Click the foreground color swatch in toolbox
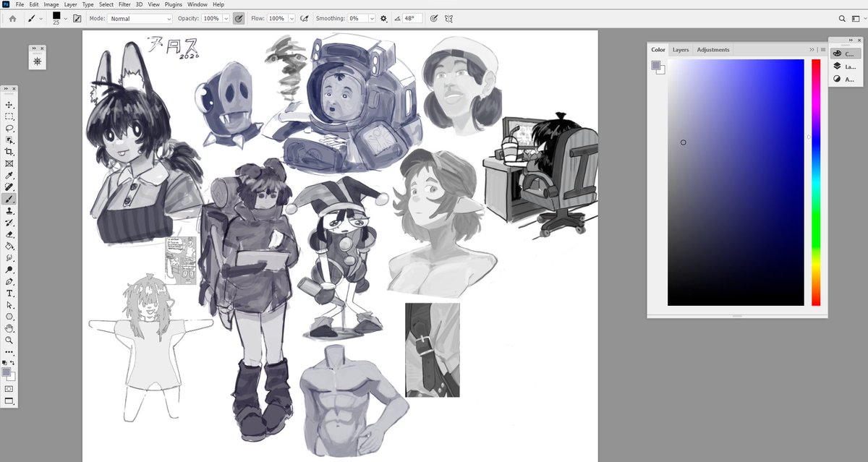The width and height of the screenshot is (868, 462). tap(7, 372)
